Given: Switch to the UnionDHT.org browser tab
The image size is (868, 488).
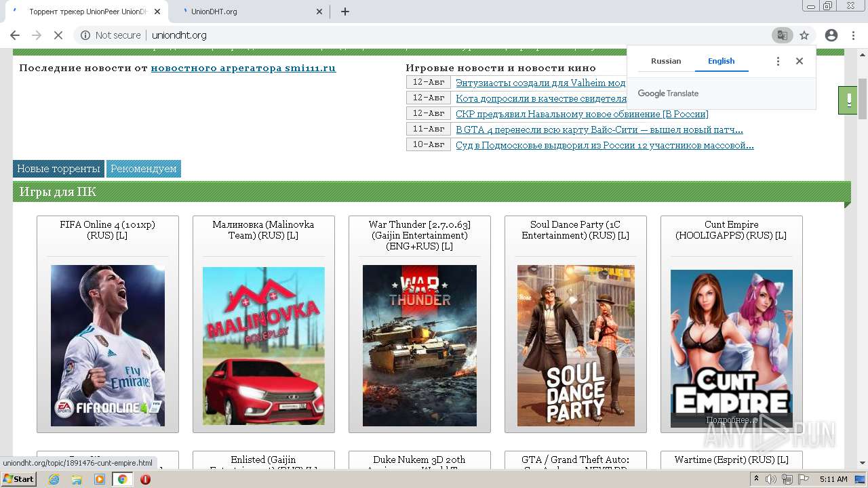Looking at the screenshot, I should [x=248, y=12].
